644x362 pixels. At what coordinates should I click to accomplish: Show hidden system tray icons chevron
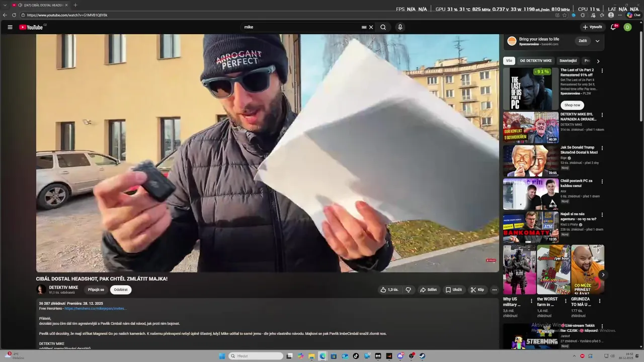point(574,356)
